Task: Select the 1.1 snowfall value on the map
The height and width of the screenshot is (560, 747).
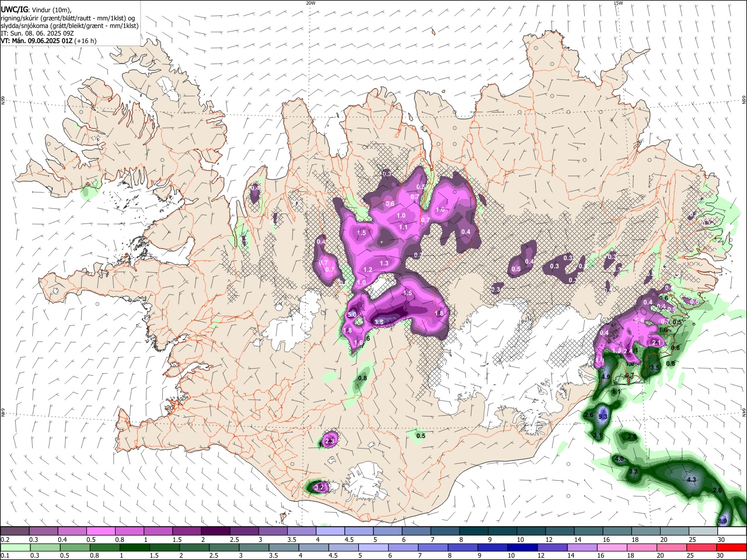Action: [x=403, y=228]
